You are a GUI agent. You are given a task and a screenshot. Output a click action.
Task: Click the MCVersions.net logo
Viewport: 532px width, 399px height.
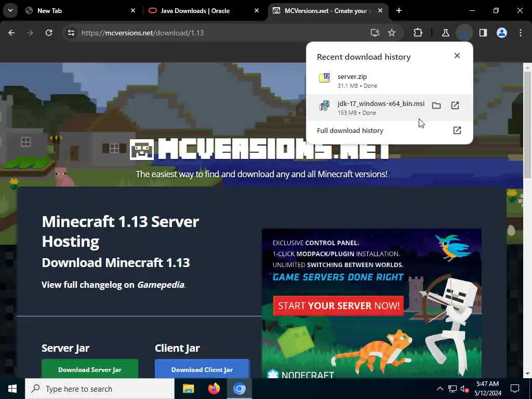coord(260,149)
